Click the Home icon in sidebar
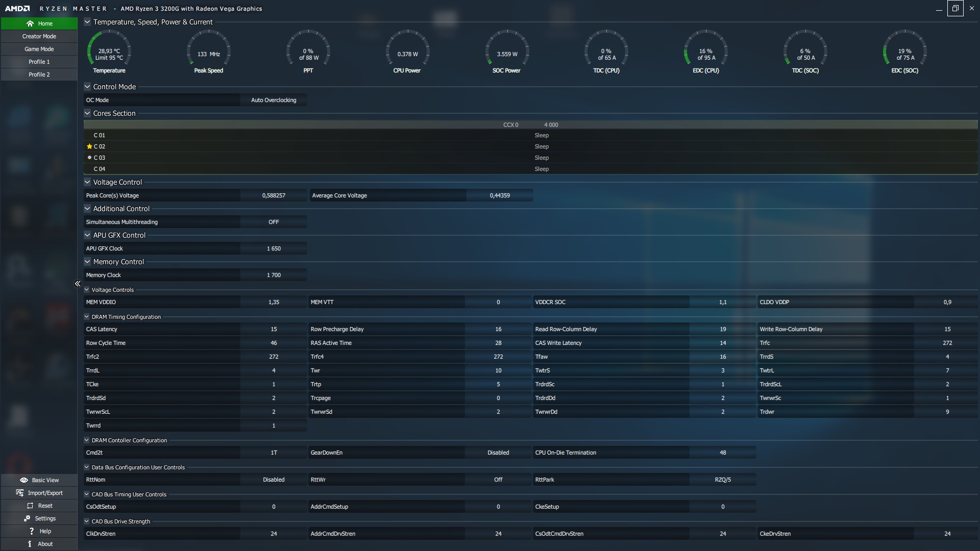Screen dimensions: 980x551 [30, 23]
